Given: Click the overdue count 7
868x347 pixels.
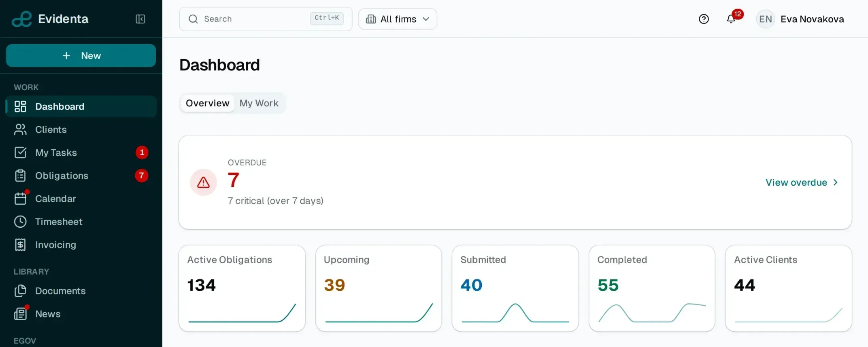Looking at the screenshot, I should (x=234, y=180).
